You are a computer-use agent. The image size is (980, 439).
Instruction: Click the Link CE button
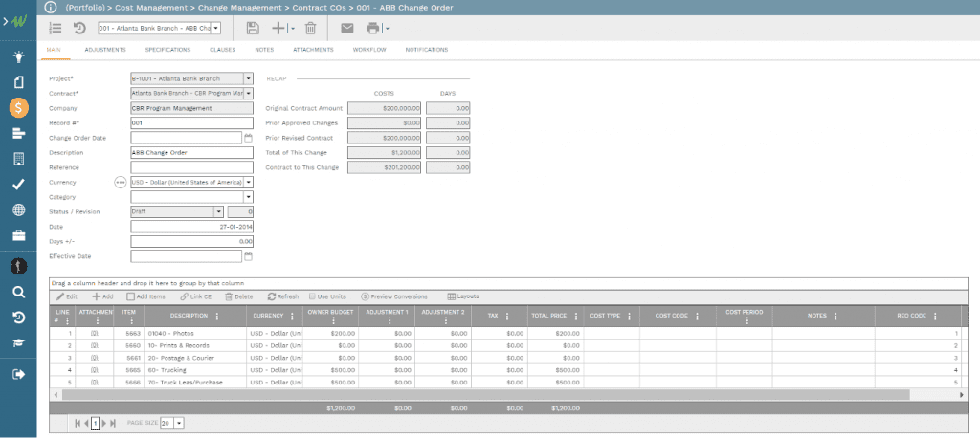tap(195, 296)
